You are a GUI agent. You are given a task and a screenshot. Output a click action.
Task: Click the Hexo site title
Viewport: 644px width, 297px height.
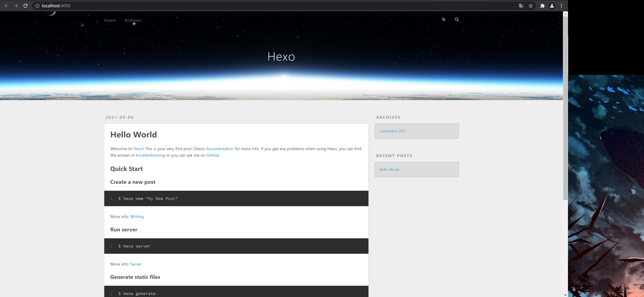tap(281, 56)
